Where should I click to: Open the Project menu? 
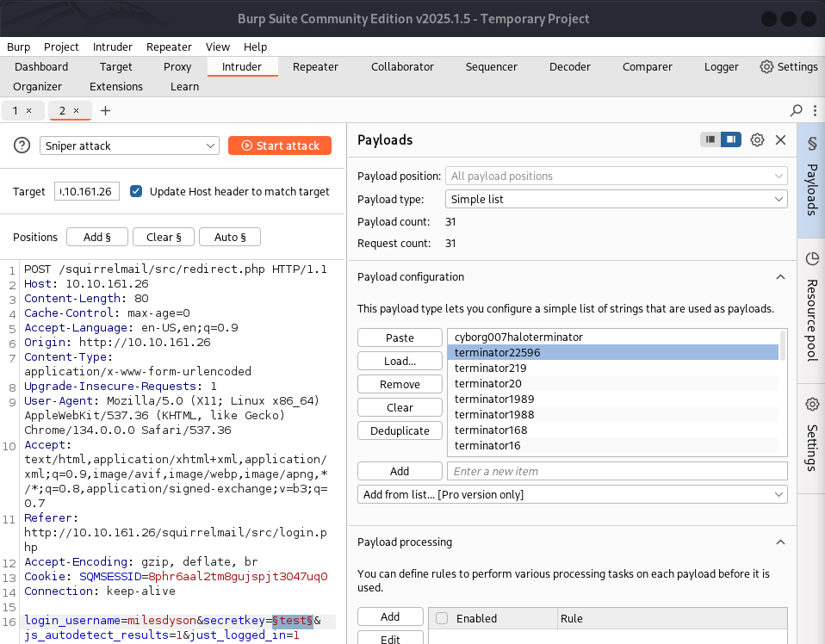click(61, 46)
